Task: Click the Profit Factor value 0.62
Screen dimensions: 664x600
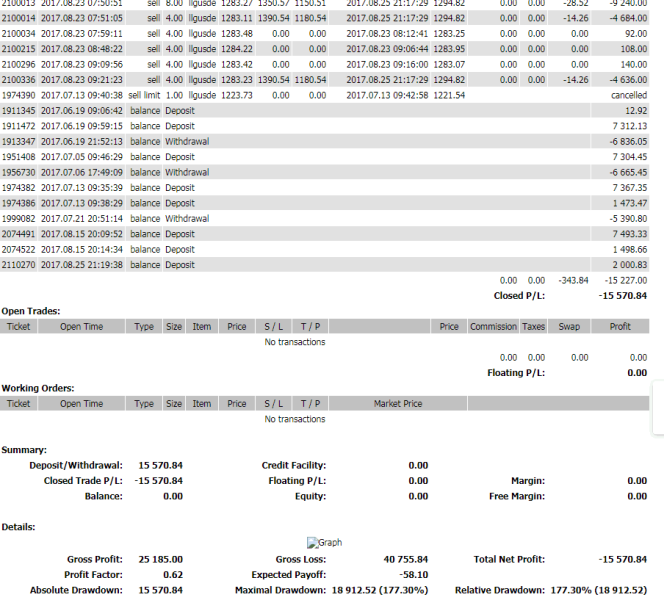Action: pyautogui.click(x=173, y=575)
